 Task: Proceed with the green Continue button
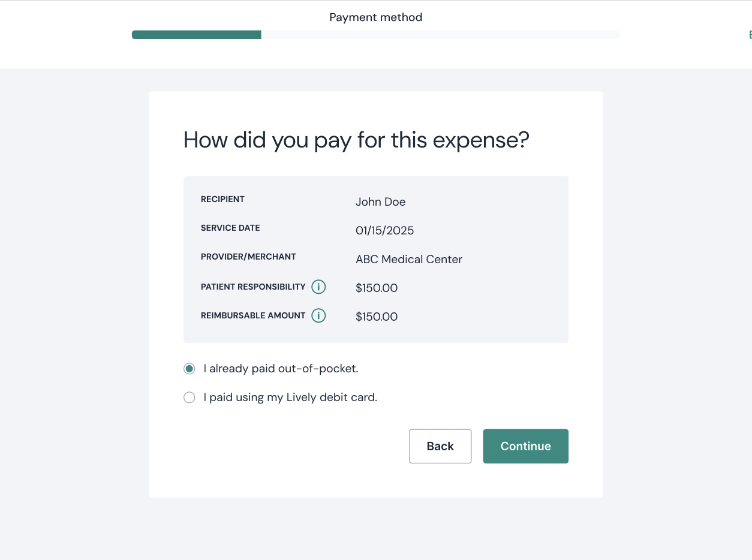click(526, 446)
